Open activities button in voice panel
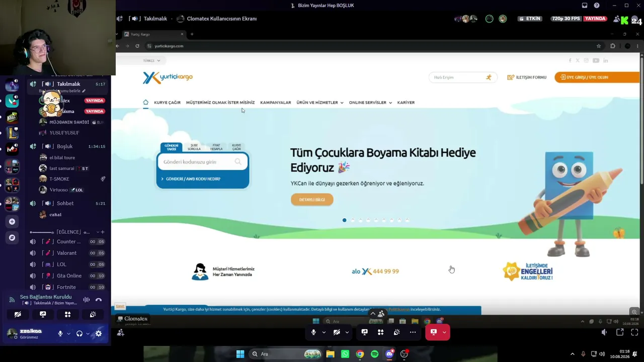 pos(68,314)
